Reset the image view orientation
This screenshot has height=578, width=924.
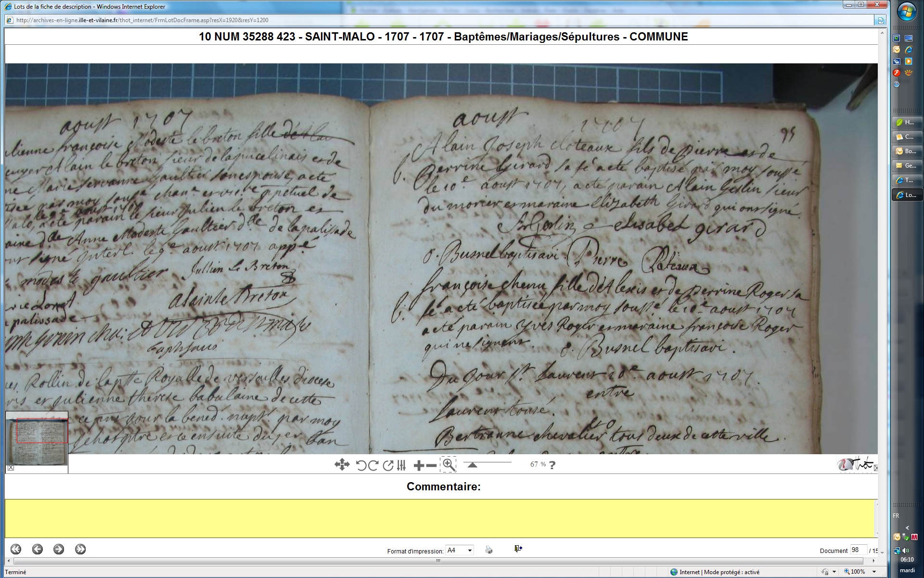[x=388, y=465]
